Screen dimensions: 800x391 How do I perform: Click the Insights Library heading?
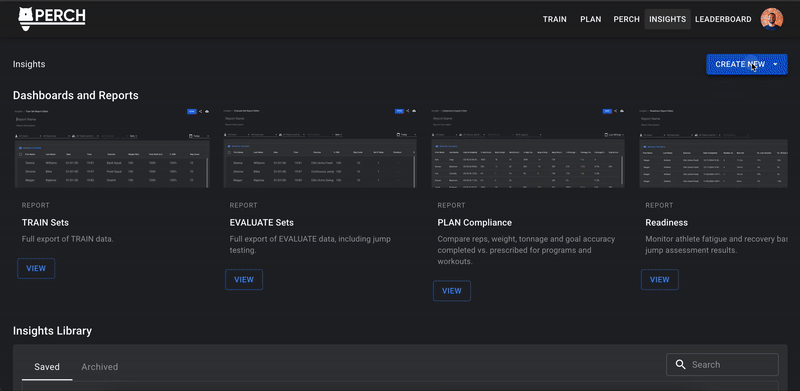coord(52,331)
